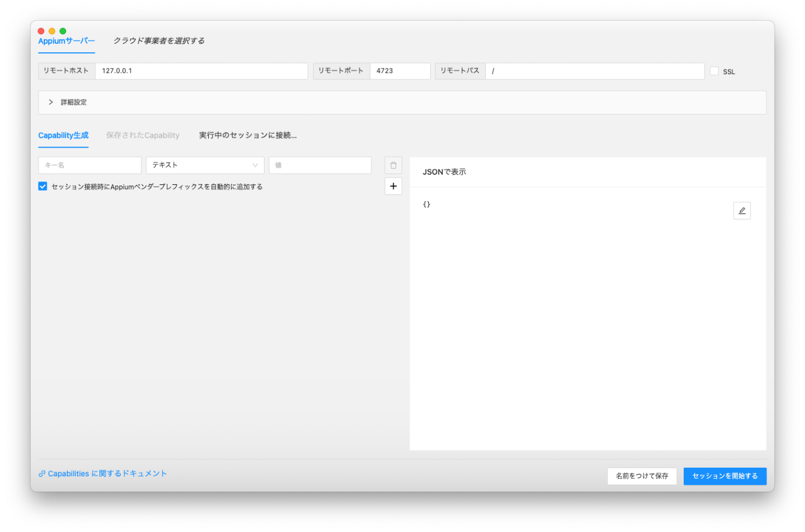Click the キー名 capability name field
Image resolution: width=805 pixels, height=532 pixels.
(x=90, y=165)
